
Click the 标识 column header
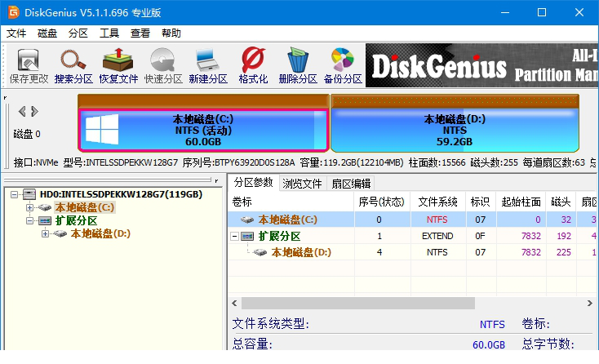(481, 202)
